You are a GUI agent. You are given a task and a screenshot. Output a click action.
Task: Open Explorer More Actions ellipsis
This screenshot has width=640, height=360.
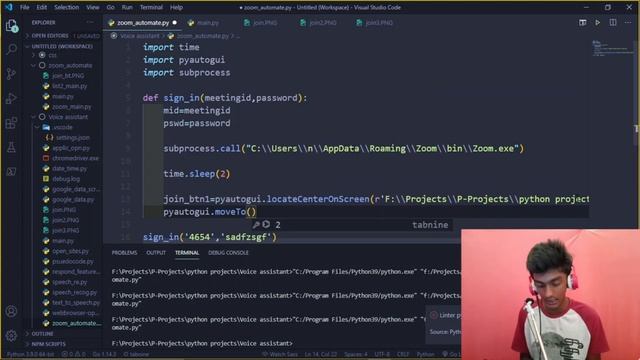pos(90,22)
